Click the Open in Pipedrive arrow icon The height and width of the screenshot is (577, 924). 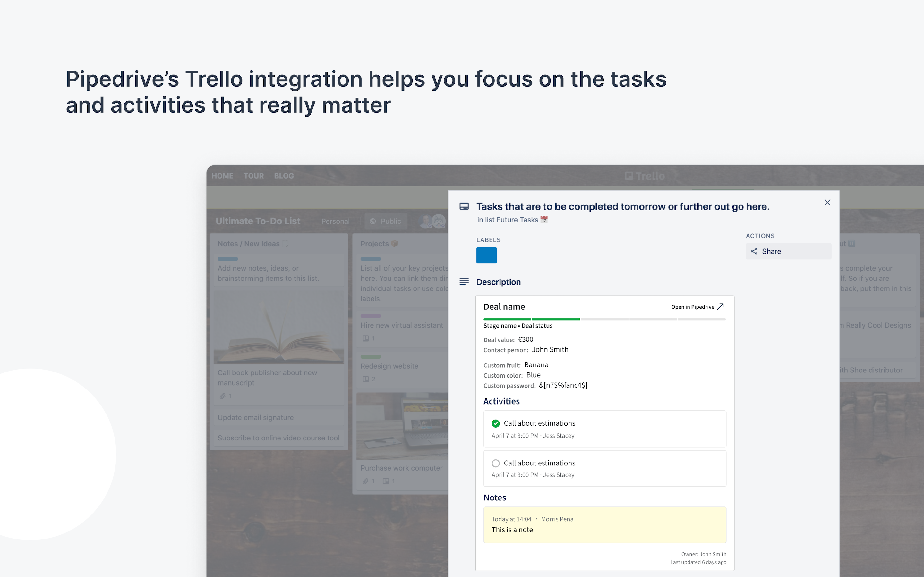(x=721, y=307)
